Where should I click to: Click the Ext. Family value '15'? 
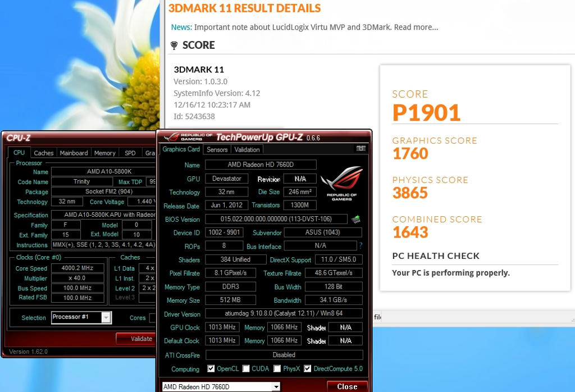coord(66,235)
